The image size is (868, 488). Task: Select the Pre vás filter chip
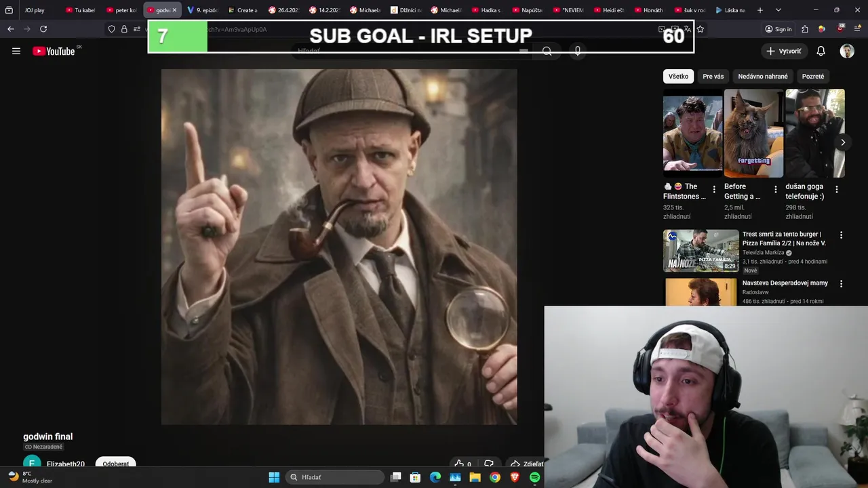coord(713,77)
